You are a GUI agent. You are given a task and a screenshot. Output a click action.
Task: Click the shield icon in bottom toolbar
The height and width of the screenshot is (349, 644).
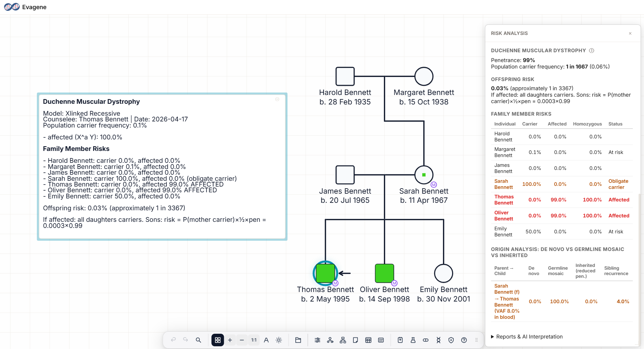451,340
